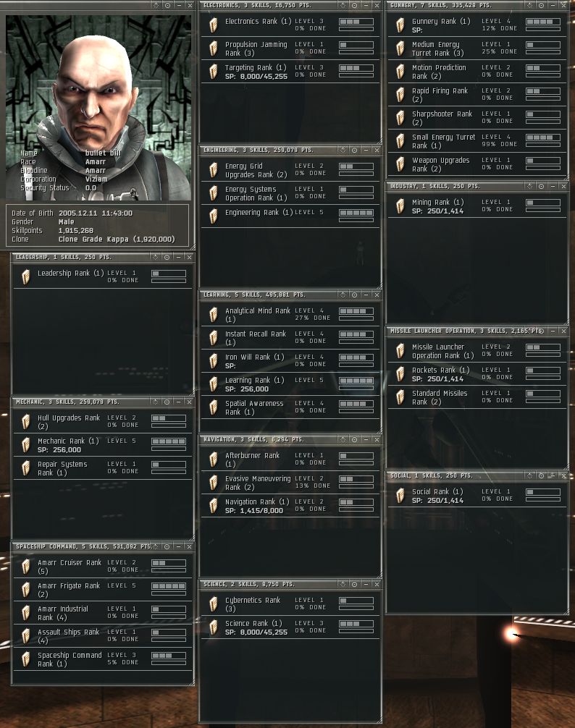The width and height of the screenshot is (575, 728).
Task: Click the Engineering level 5 progress bar
Action: tap(356, 213)
